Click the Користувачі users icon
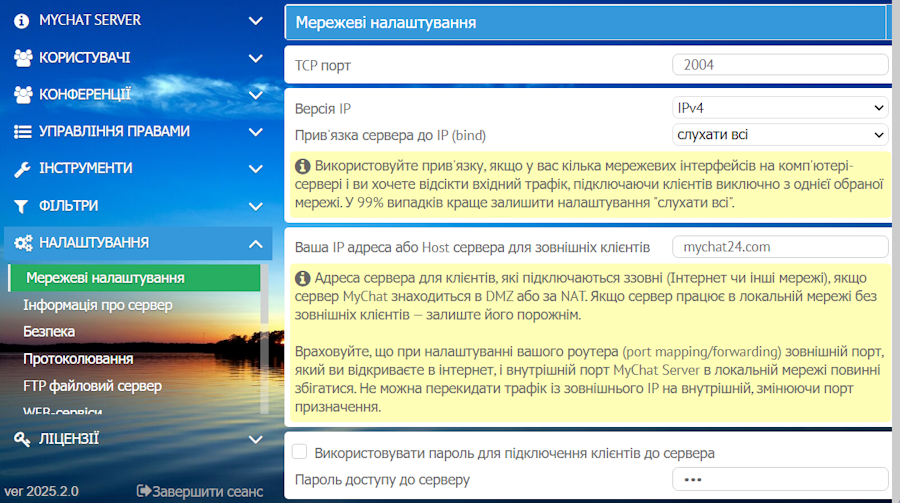Image resolution: width=900 pixels, height=503 pixels. pos(23,57)
